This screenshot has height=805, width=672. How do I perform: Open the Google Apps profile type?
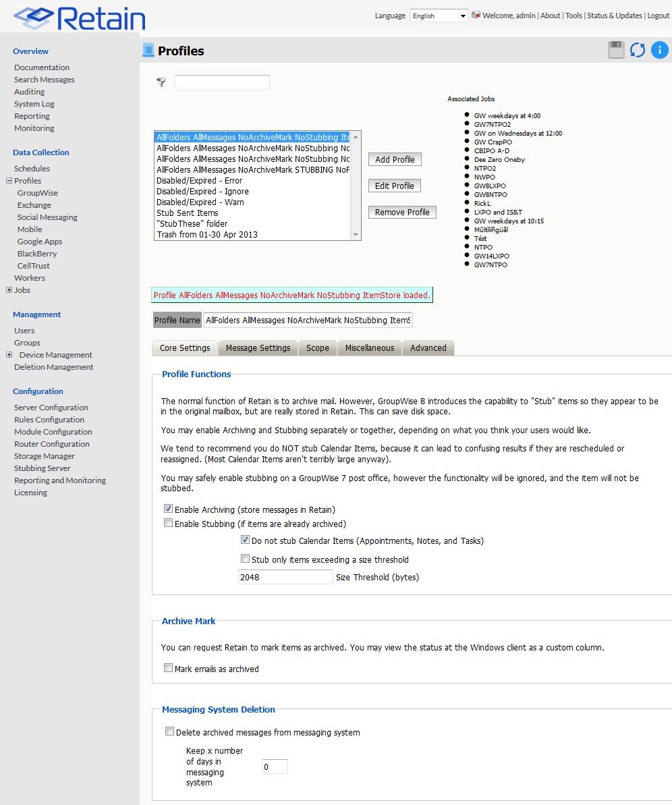tap(40, 242)
